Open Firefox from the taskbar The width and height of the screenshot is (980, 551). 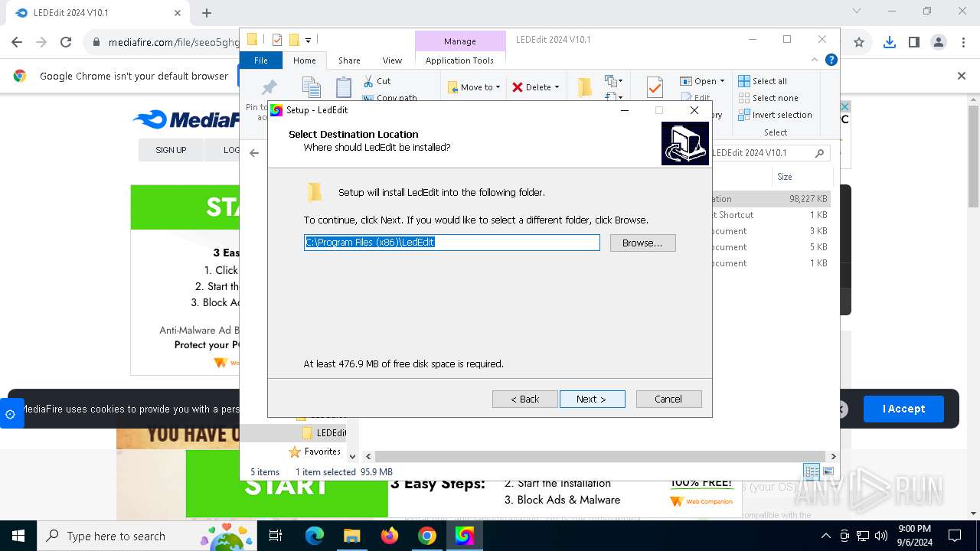click(x=390, y=536)
